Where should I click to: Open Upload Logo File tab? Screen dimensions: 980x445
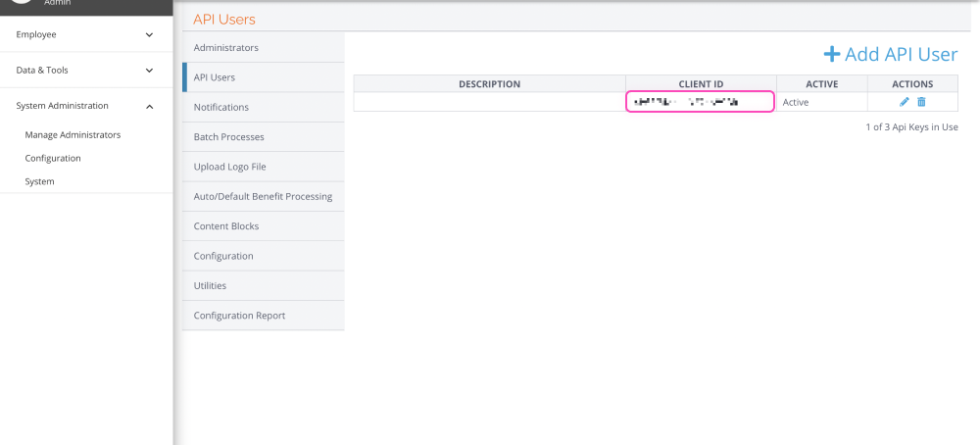230,167
